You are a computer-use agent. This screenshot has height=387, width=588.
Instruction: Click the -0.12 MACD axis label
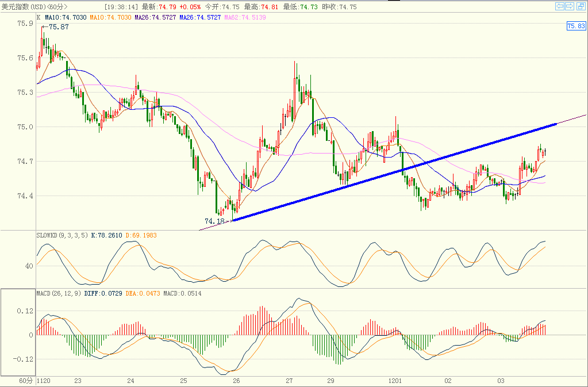23,359
